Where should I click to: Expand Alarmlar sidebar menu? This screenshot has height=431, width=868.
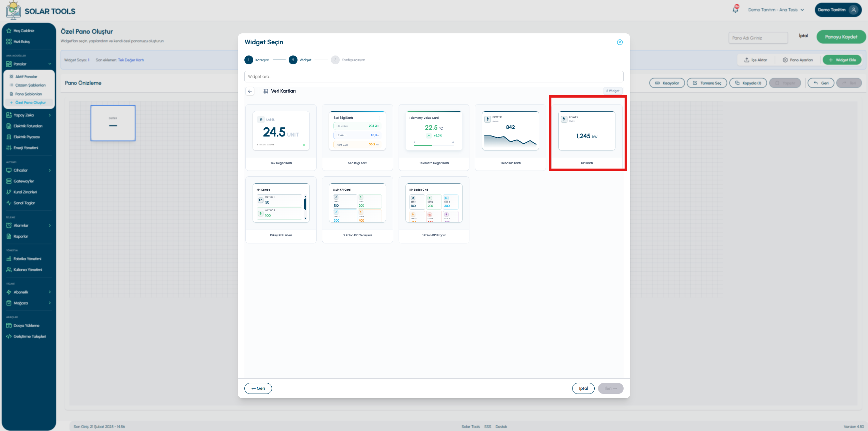(29, 225)
